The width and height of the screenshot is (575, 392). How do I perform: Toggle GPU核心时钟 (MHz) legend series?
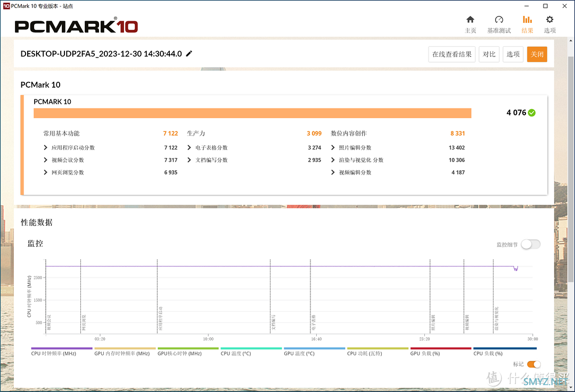(188, 352)
